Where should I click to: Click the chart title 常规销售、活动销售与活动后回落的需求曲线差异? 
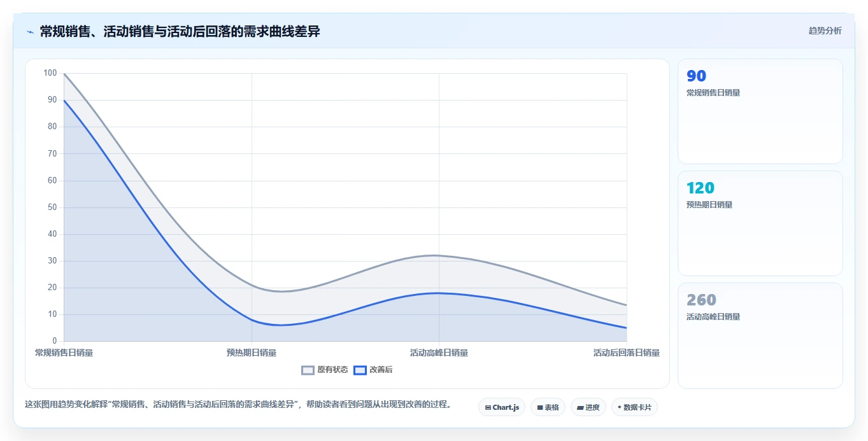[x=180, y=32]
